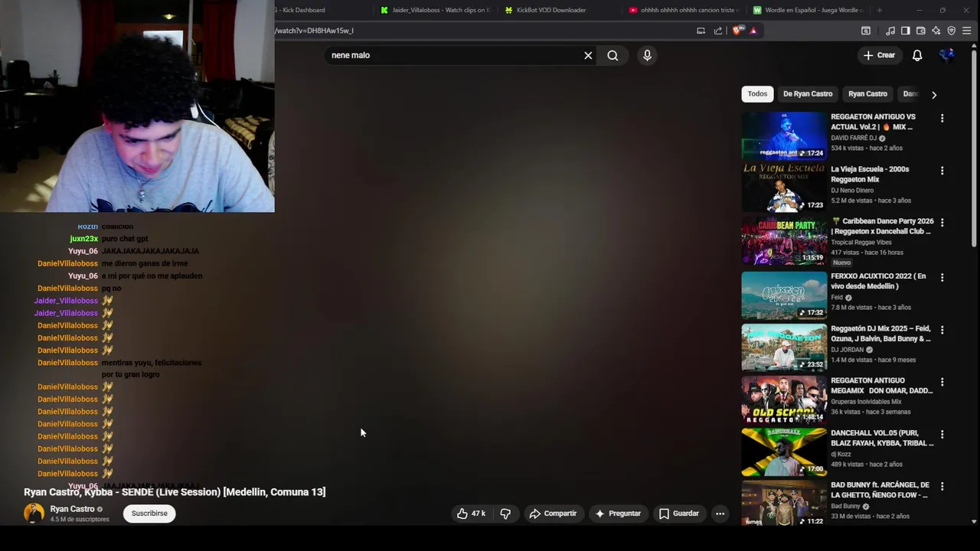Click the share page icon in address bar

point(718,31)
